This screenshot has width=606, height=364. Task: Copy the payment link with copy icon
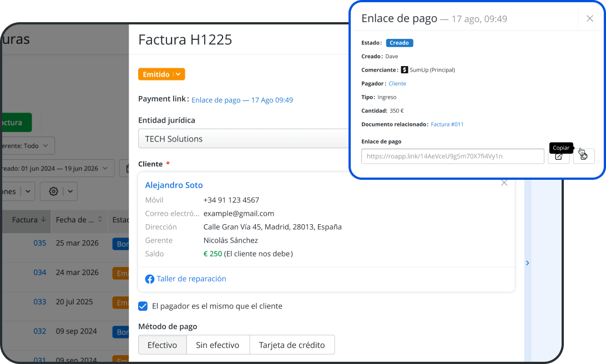584,156
